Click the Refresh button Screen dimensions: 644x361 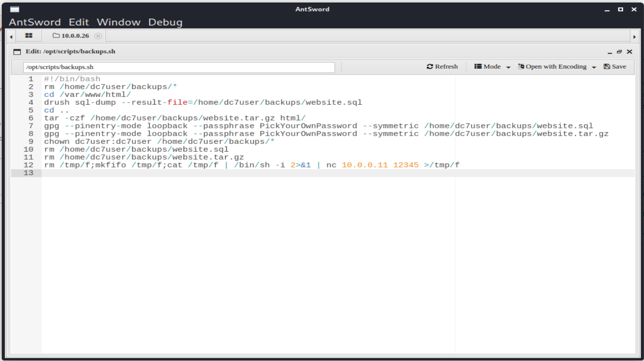[x=442, y=66]
